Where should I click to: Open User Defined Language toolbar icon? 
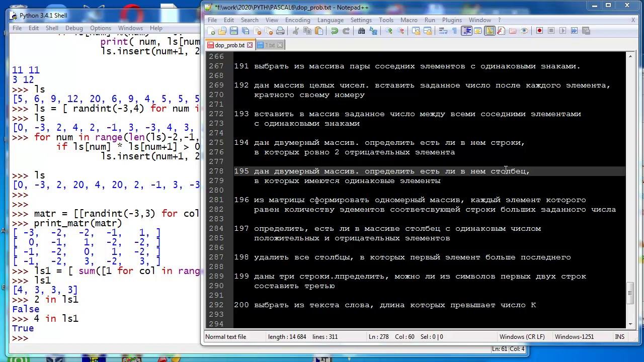point(478,31)
